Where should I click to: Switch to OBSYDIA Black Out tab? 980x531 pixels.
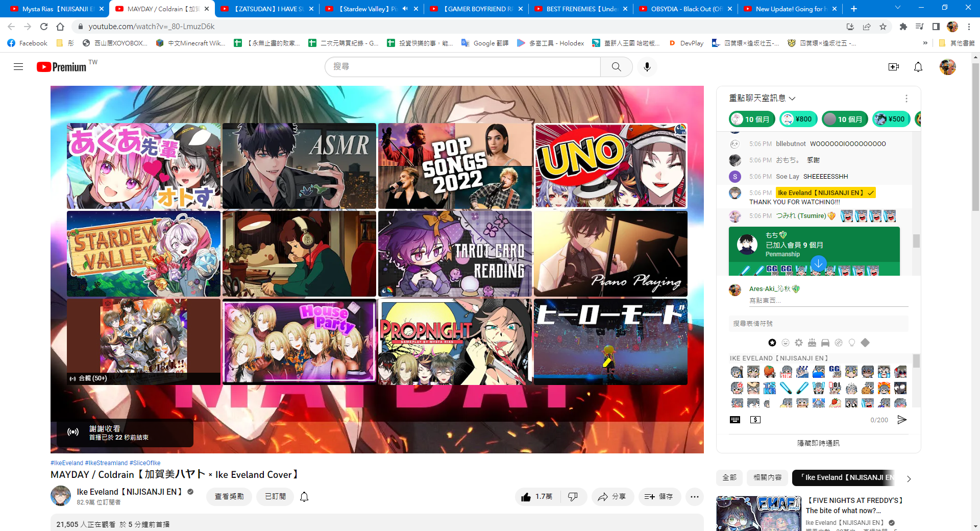click(x=685, y=9)
